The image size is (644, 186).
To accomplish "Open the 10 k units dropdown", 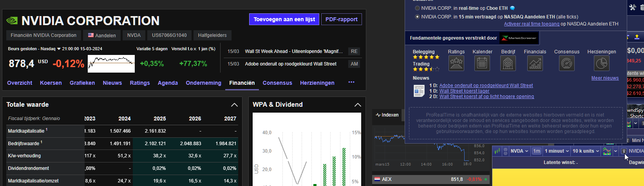I will [x=586, y=151].
